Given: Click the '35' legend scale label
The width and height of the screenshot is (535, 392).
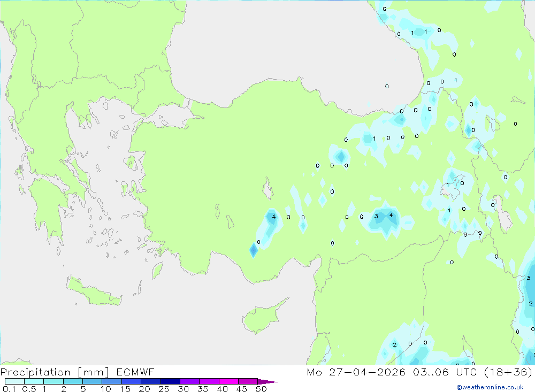Looking at the screenshot, I should pyautogui.click(x=203, y=389).
